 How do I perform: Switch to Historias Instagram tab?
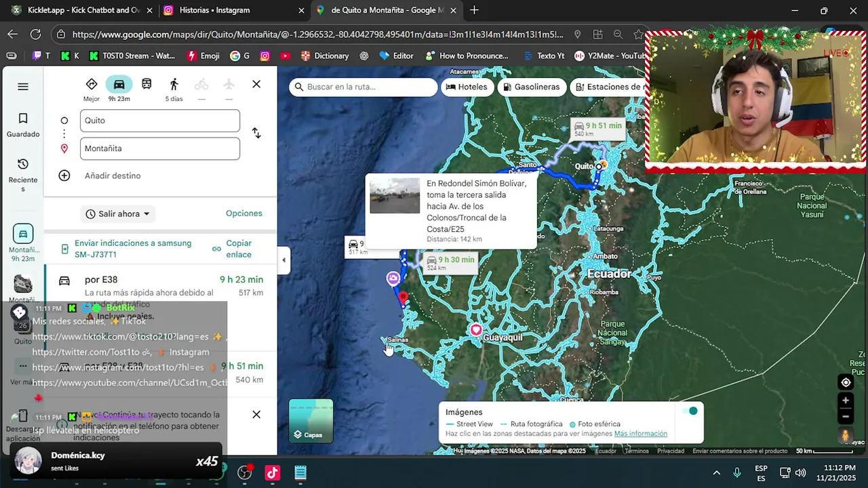234,10
